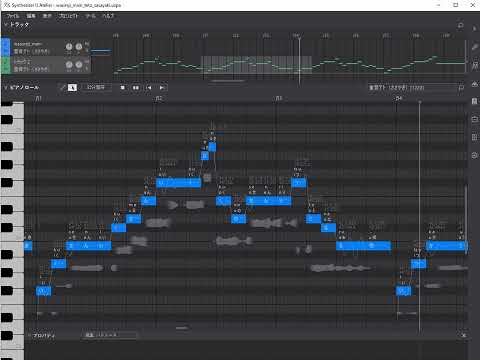Select the lowest note near measure 31
This screenshot has height=360, width=480.
point(43,291)
